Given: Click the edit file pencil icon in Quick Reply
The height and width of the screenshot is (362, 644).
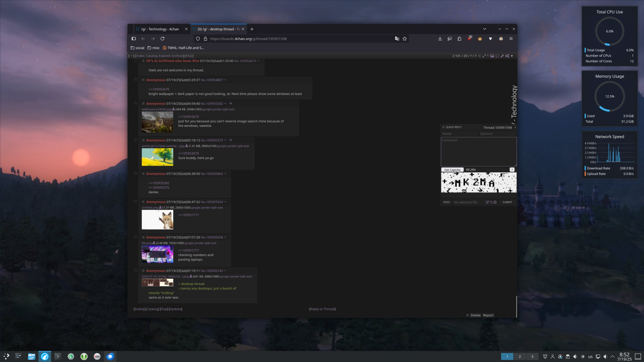Looking at the screenshot, I should (487, 202).
